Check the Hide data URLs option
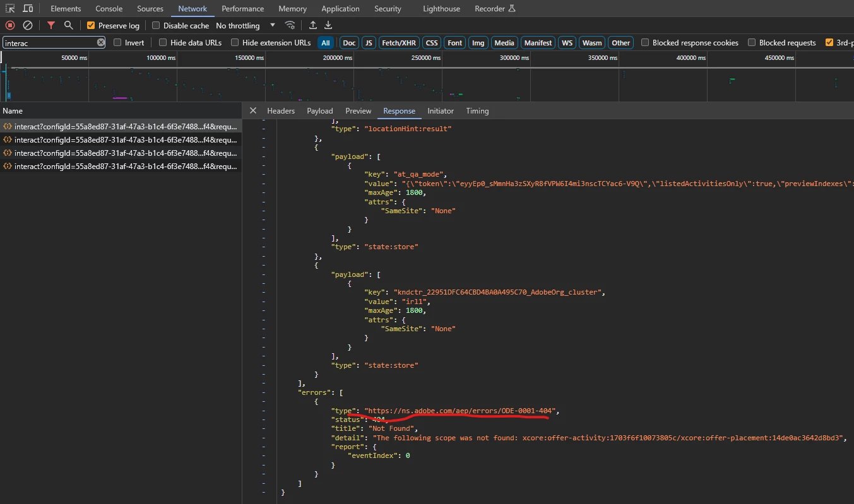The height and width of the screenshot is (504, 854). click(x=163, y=43)
